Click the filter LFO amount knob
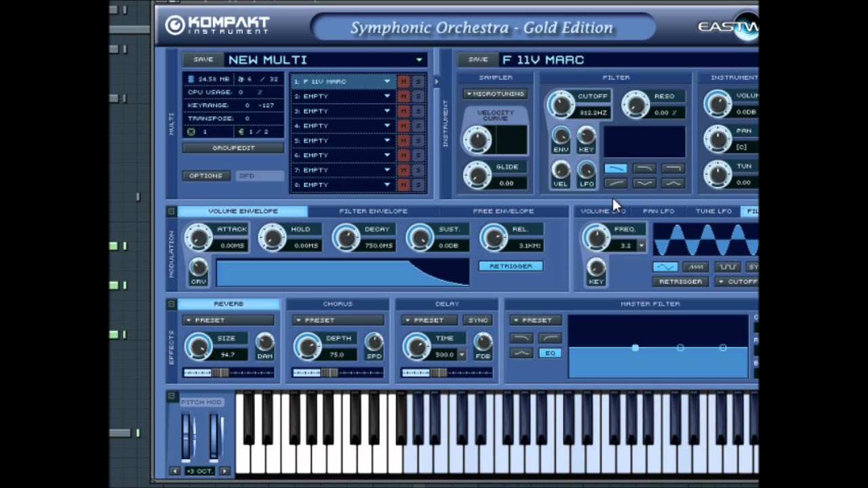Screen dimensions: 868x488 [587, 169]
